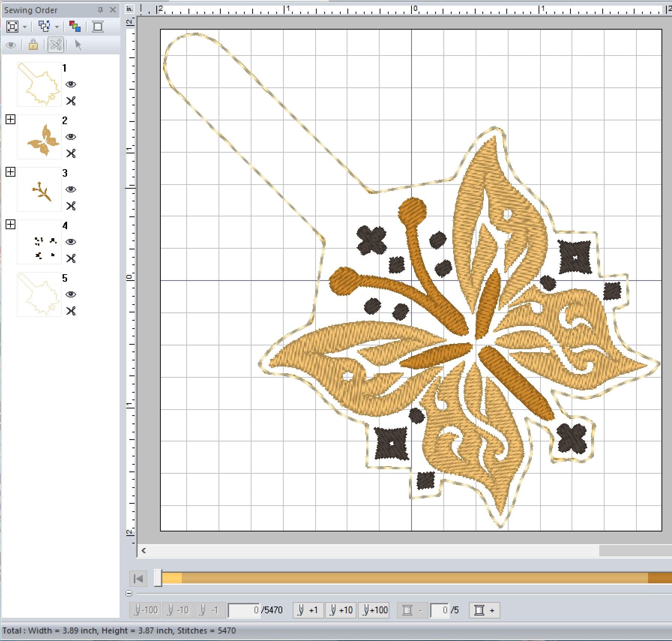The width and height of the screenshot is (672, 641).
Task: Click the Select All frames icon in Sewing Order
Action: tap(12, 27)
